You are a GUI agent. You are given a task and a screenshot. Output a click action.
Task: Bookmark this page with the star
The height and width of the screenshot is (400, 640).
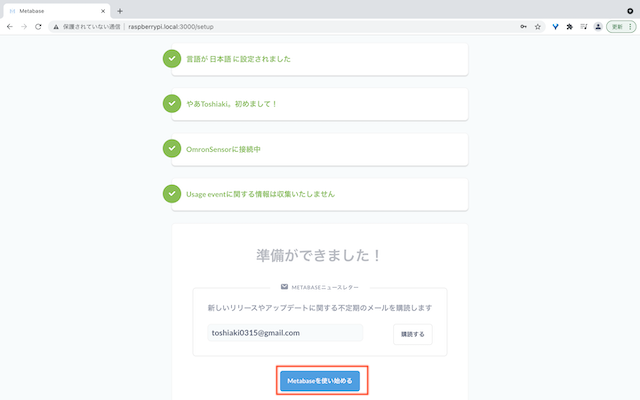538,27
